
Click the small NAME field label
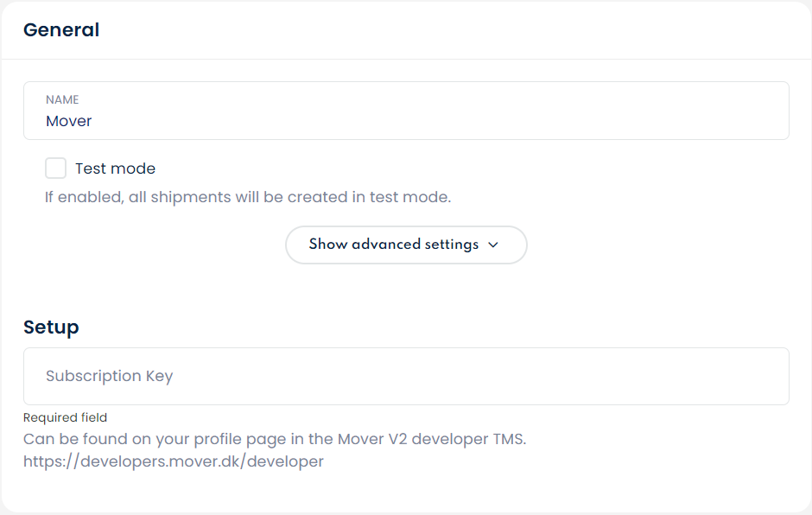coord(62,100)
